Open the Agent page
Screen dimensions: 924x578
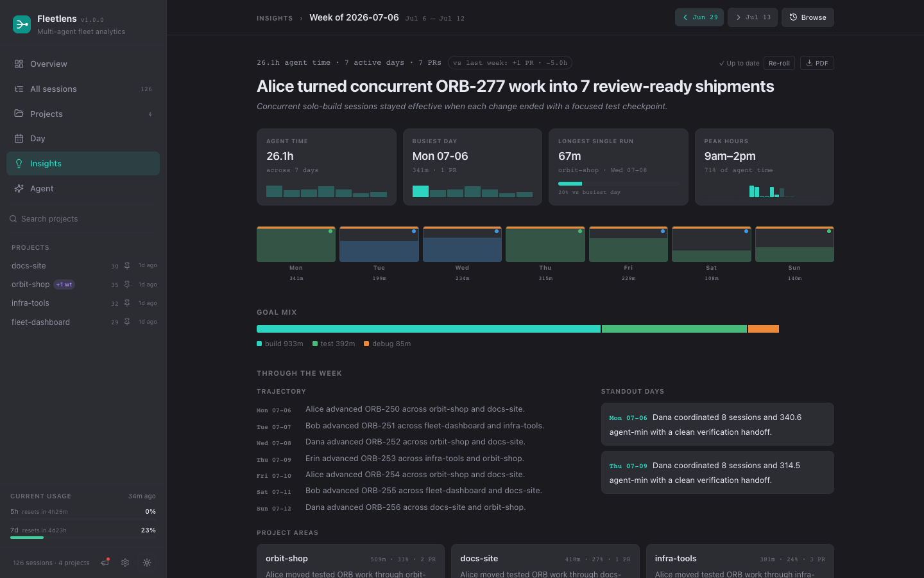[x=83, y=189]
